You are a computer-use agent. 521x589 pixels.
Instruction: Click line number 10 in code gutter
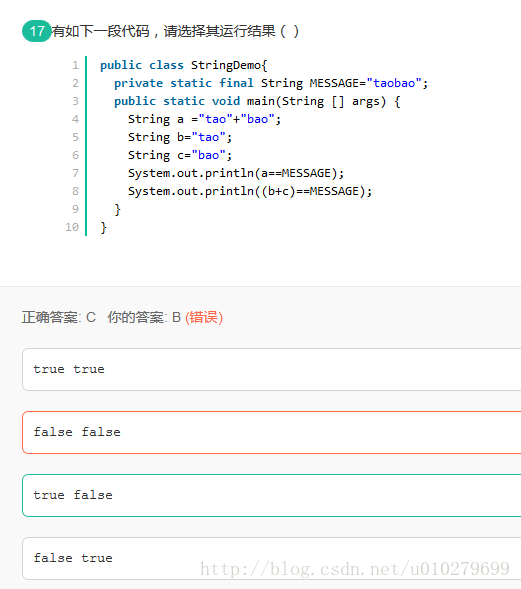[72, 227]
